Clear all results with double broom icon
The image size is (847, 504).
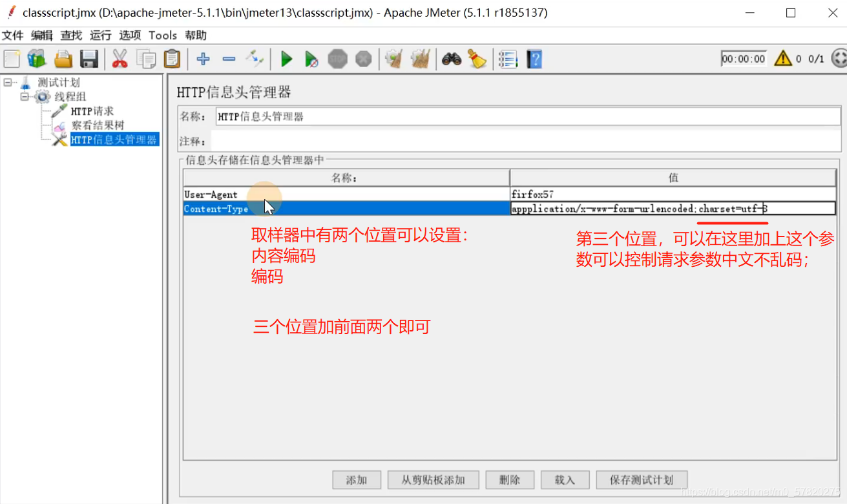tap(421, 59)
